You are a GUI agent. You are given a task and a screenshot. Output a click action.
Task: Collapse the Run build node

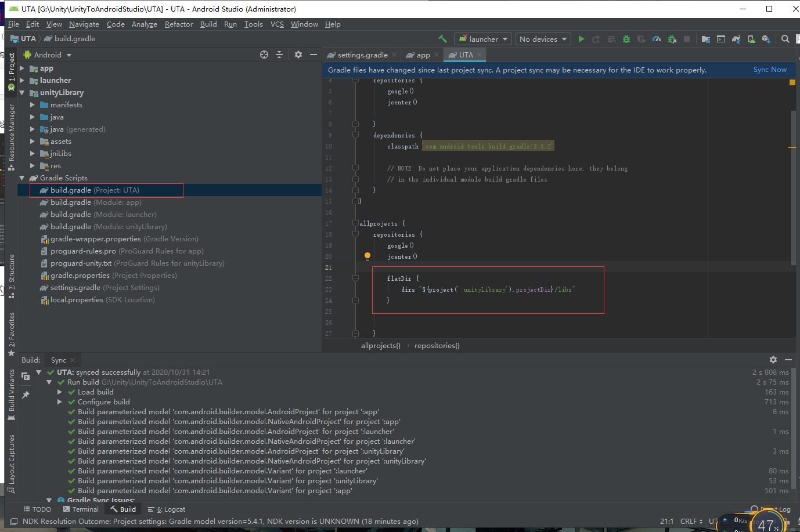coord(49,382)
